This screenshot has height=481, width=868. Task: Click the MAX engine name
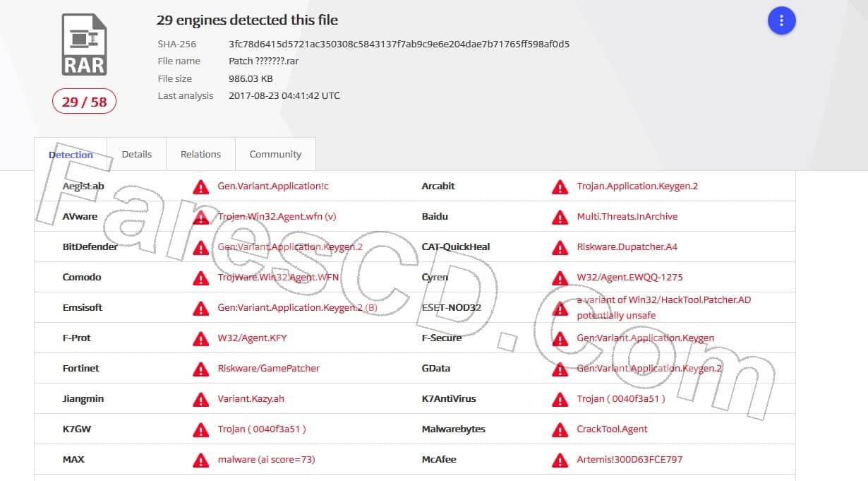click(73, 460)
